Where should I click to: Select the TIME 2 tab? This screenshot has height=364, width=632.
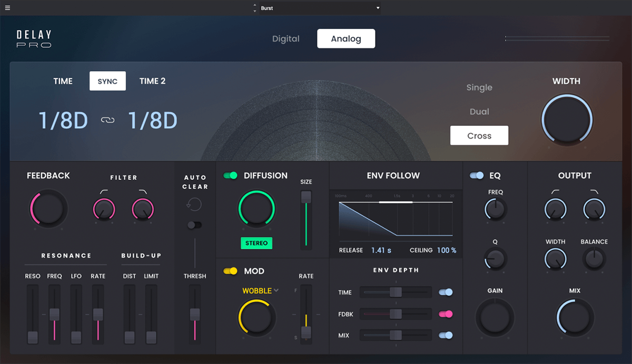tap(152, 81)
